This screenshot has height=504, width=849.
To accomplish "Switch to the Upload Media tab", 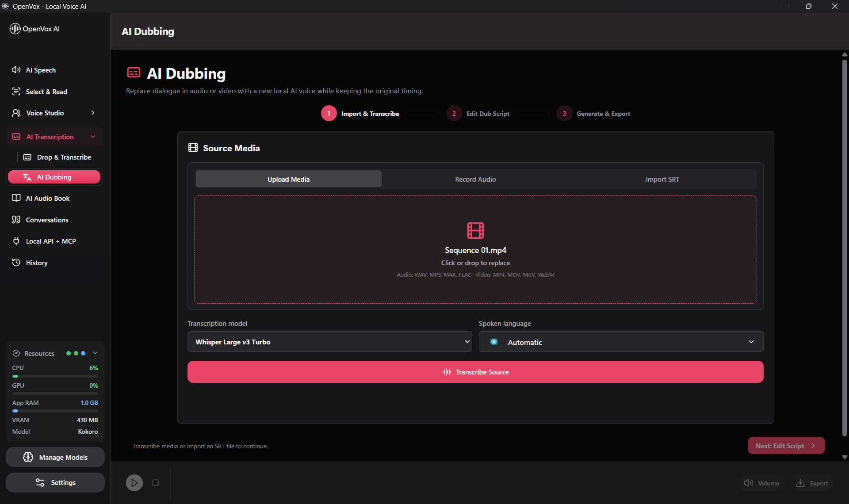I will pyautogui.click(x=288, y=179).
